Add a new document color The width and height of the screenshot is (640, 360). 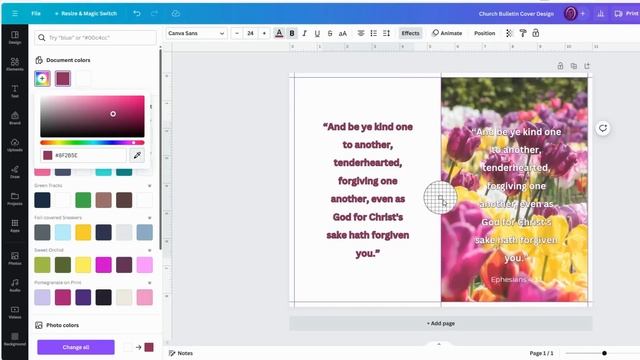pyautogui.click(x=42, y=78)
